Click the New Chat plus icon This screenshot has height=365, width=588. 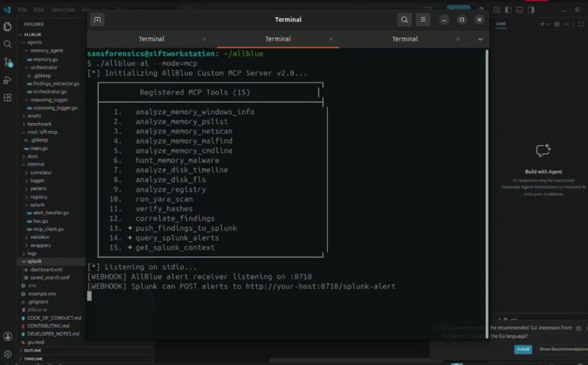[x=542, y=24]
